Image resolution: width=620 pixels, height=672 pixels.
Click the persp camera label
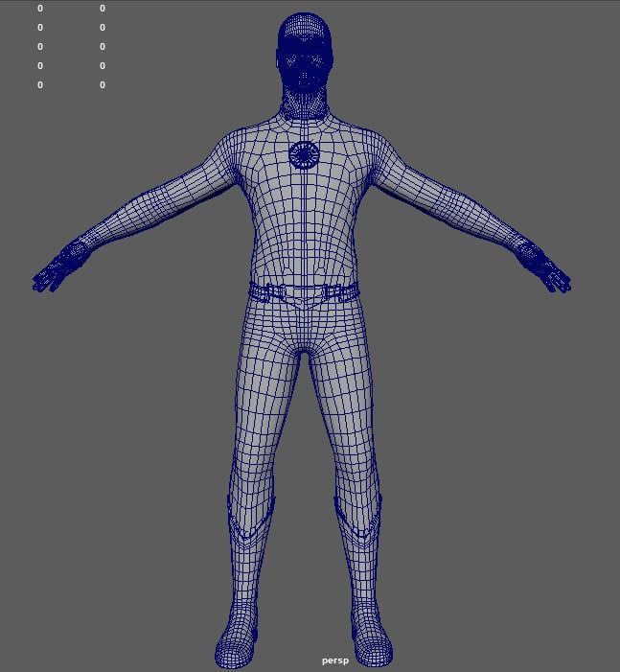click(x=335, y=660)
